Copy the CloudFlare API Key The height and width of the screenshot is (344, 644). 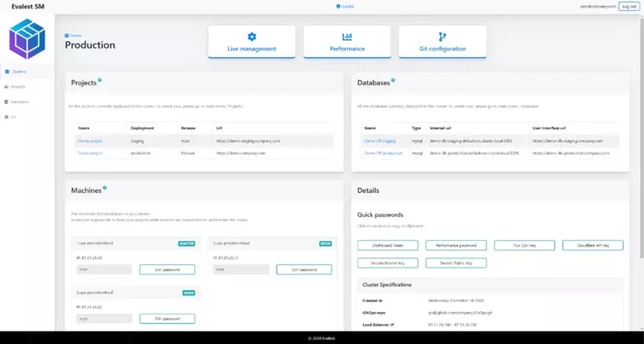point(593,246)
